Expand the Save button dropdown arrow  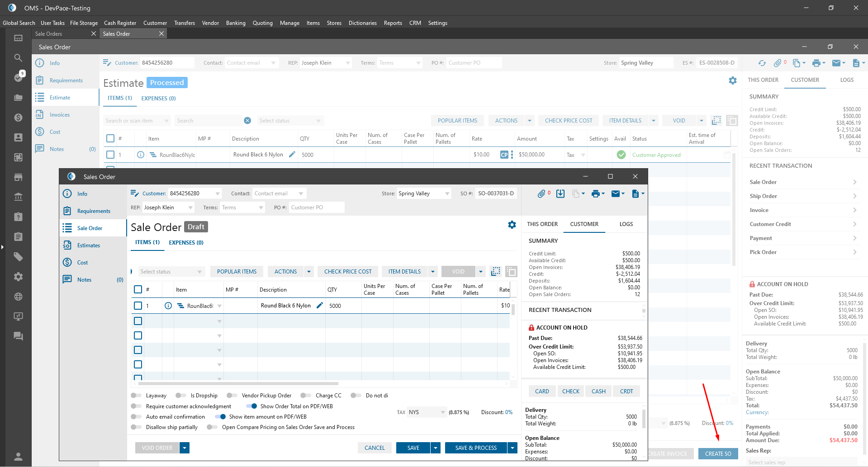click(436, 448)
